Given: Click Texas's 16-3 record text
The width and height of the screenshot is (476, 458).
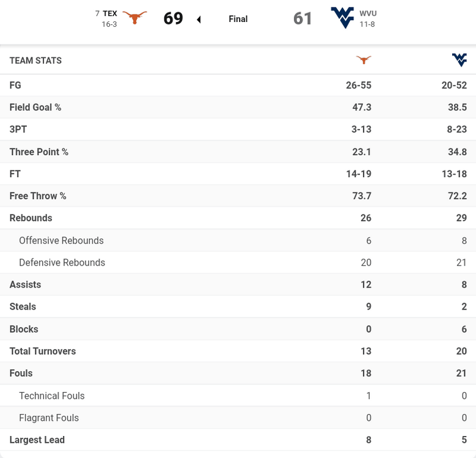Looking at the screenshot, I should click(109, 24).
